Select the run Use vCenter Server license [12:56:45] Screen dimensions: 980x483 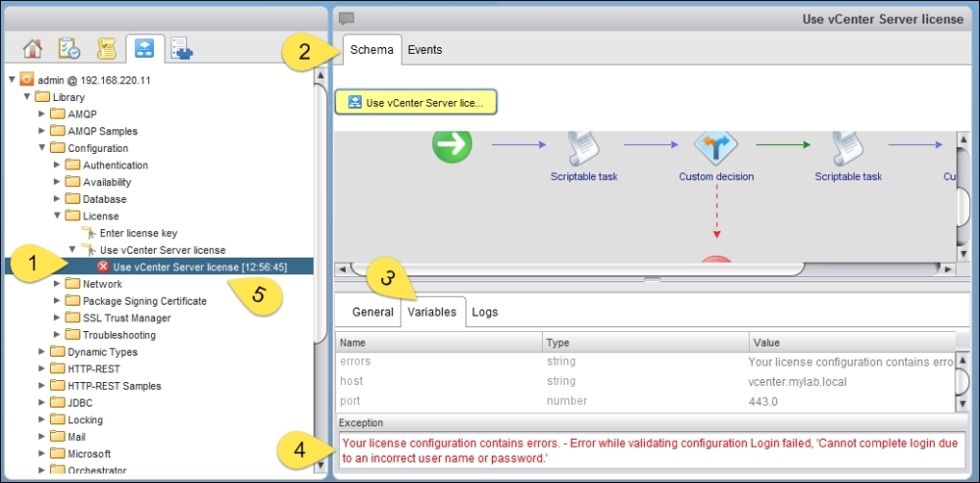(x=200, y=266)
